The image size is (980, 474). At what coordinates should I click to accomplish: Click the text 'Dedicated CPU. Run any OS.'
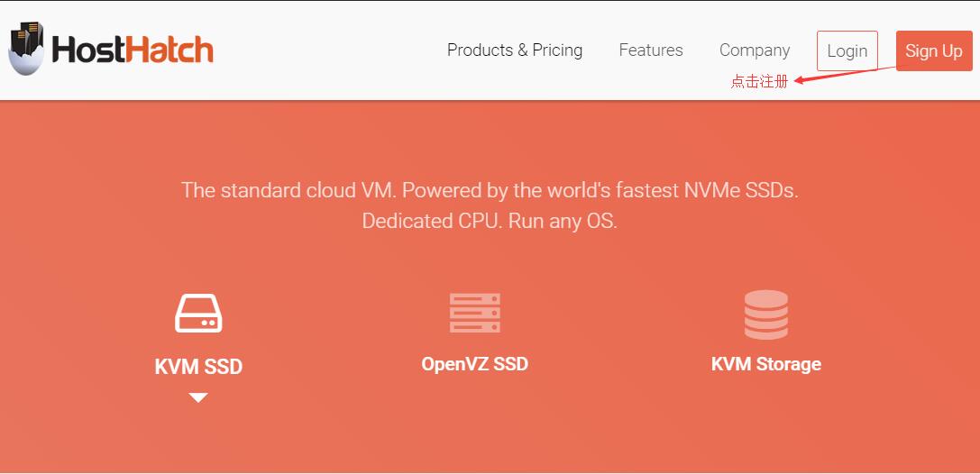point(490,221)
